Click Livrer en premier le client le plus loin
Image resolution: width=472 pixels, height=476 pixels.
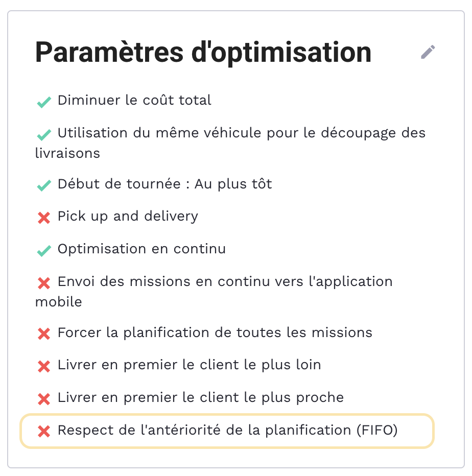(x=190, y=365)
